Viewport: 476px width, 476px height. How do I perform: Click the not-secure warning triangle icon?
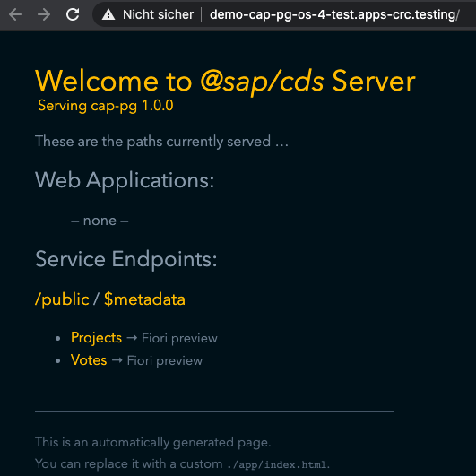108,14
